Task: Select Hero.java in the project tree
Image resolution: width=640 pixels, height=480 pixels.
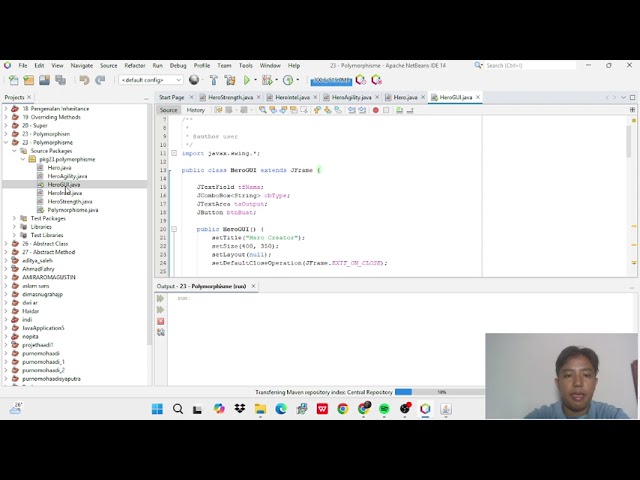Action: 59,168
